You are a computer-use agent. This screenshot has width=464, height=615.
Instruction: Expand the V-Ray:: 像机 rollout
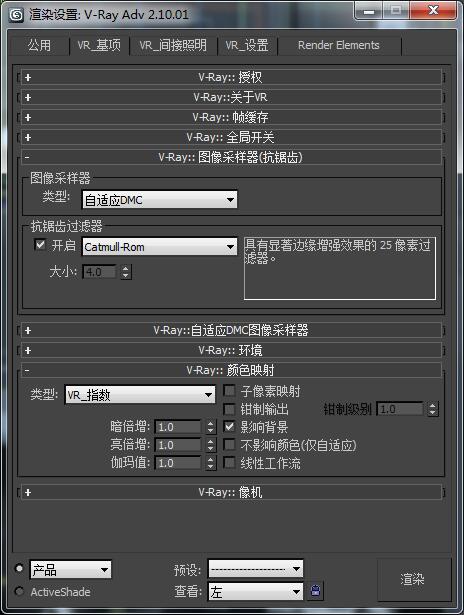231,492
